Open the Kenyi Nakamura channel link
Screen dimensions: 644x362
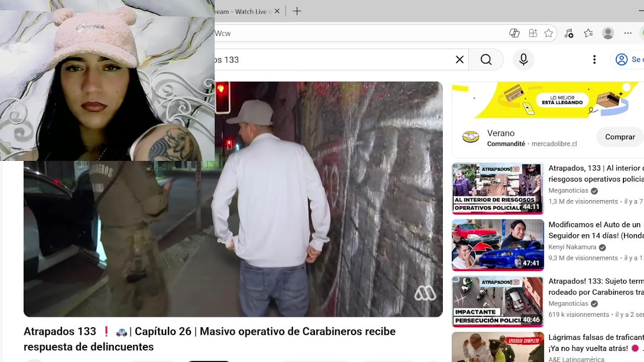click(573, 247)
